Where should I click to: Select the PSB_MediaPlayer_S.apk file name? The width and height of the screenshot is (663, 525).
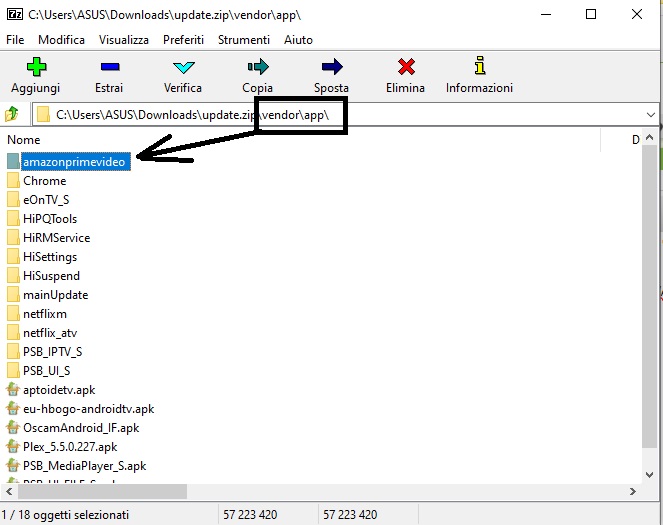pyautogui.click(x=85, y=466)
